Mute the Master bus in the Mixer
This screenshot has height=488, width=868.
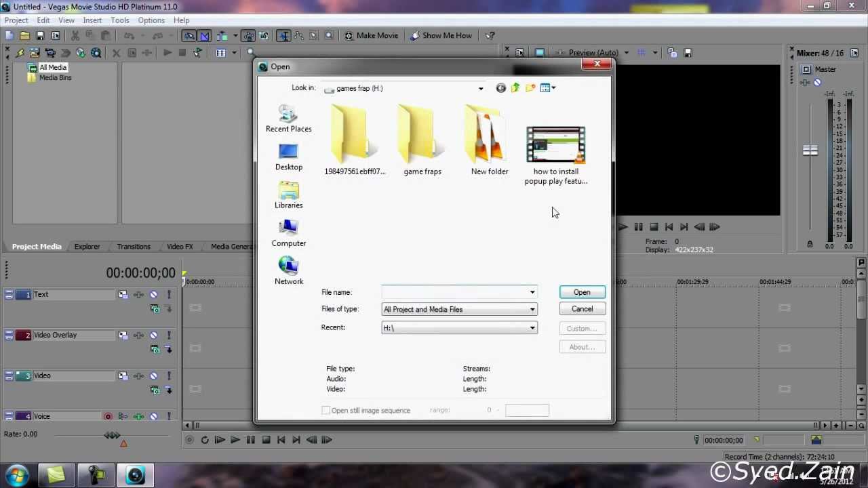click(817, 83)
